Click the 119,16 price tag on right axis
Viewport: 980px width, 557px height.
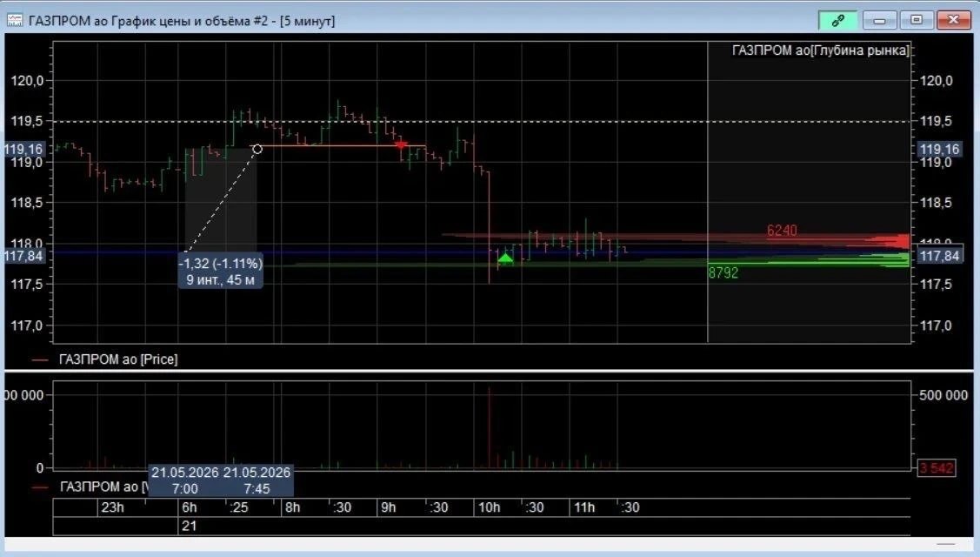[x=939, y=149]
